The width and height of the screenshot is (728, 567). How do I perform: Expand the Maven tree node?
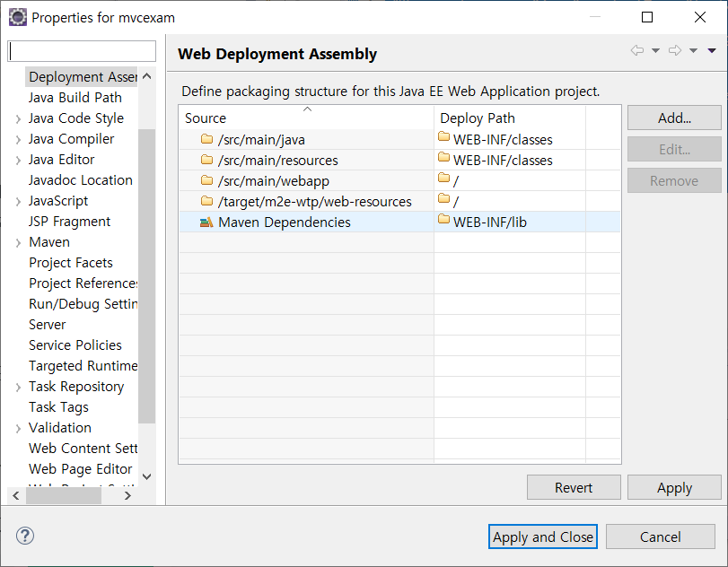click(x=18, y=242)
